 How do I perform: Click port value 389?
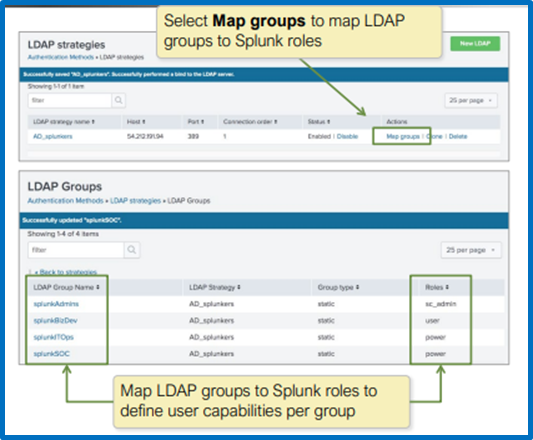point(193,136)
